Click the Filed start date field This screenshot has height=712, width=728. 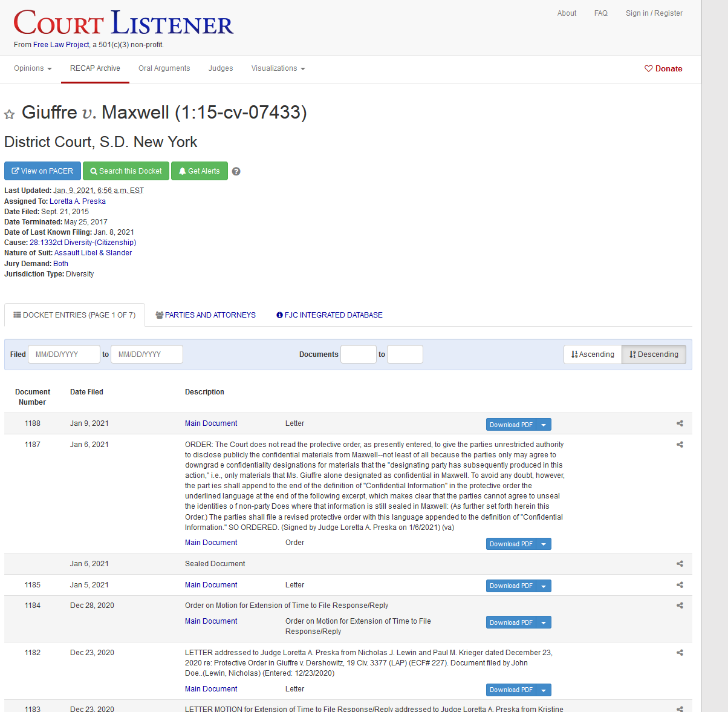pyautogui.click(x=63, y=354)
